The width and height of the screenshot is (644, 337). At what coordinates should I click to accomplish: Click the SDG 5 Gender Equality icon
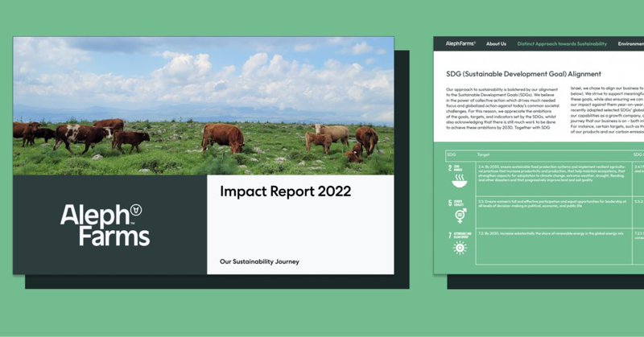(460, 216)
